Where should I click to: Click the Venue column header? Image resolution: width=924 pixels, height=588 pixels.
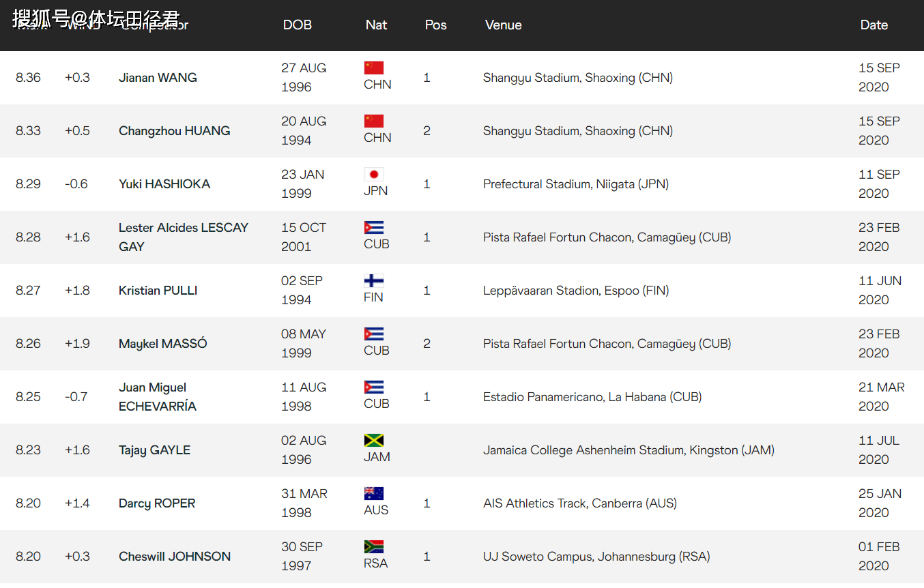coord(503,25)
